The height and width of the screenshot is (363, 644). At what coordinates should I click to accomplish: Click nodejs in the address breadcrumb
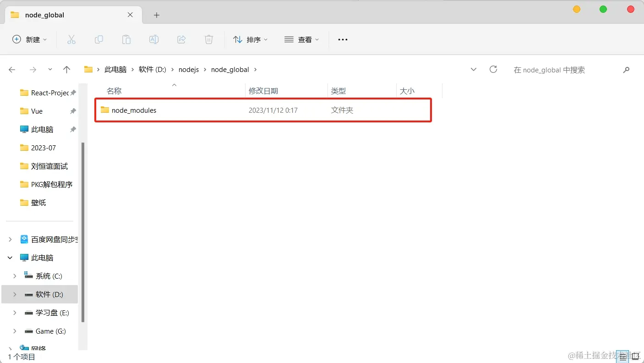pos(189,70)
